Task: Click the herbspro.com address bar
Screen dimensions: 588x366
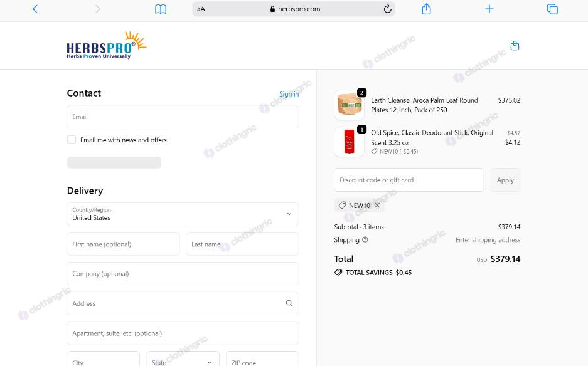Action: click(x=294, y=9)
